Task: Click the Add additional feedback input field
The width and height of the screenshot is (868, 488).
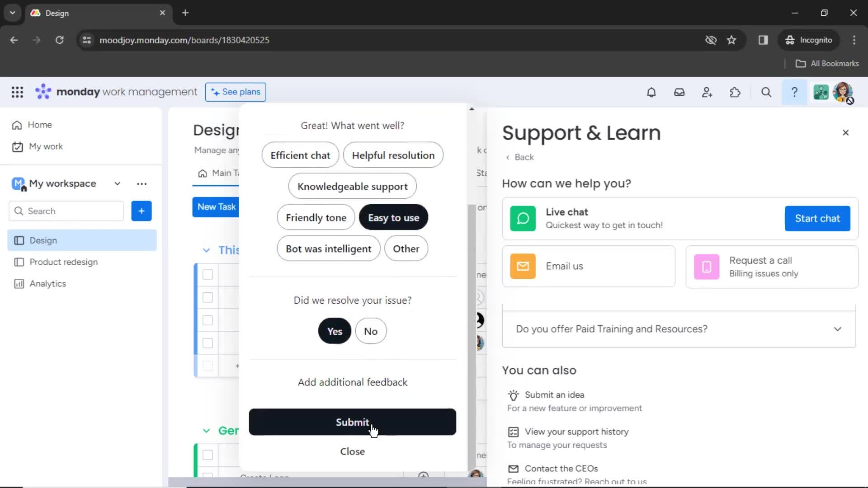Action: 352,382
